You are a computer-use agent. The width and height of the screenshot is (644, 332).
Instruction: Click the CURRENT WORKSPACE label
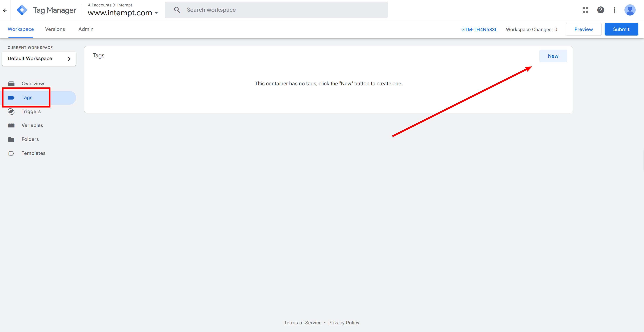click(x=30, y=47)
